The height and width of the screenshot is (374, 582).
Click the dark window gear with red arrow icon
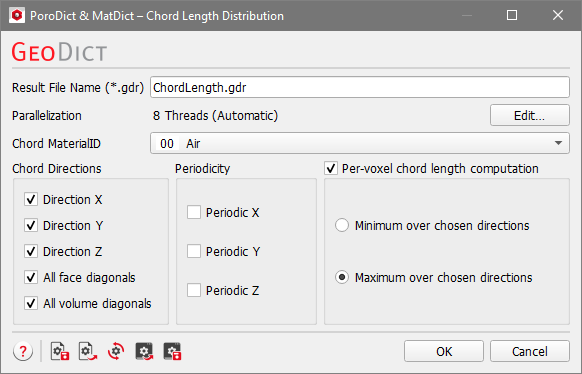144,351
